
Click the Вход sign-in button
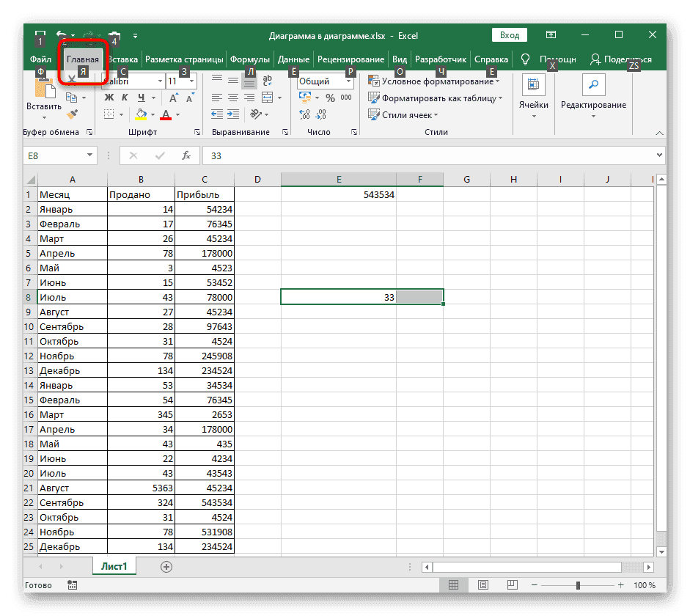(510, 34)
